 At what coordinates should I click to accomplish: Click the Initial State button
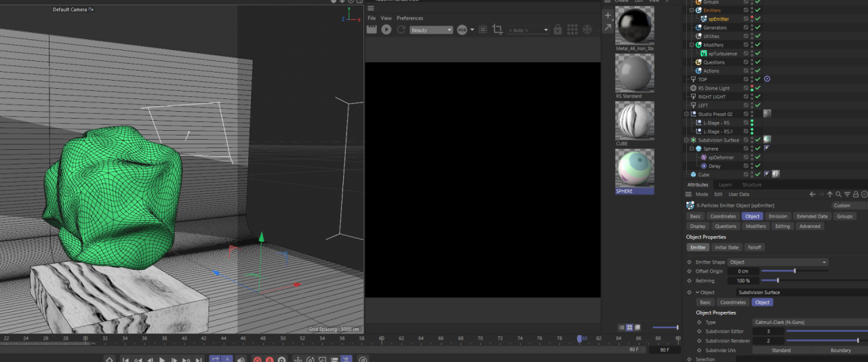727,247
